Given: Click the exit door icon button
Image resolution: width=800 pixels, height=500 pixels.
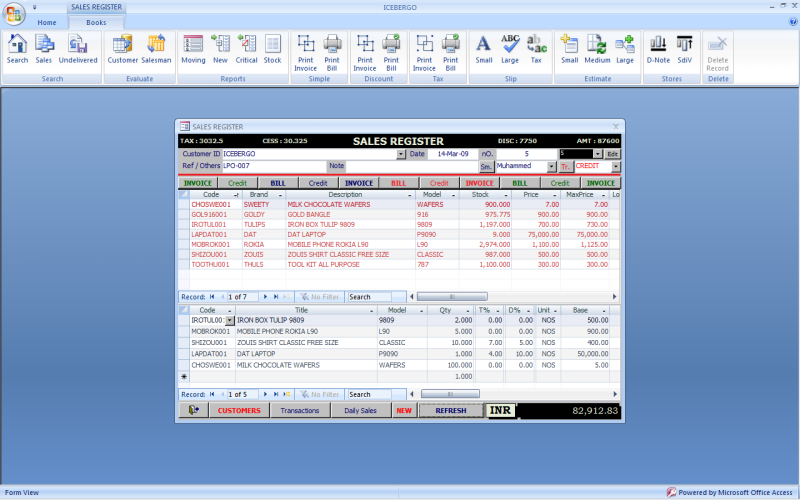Looking at the screenshot, I should [x=193, y=410].
